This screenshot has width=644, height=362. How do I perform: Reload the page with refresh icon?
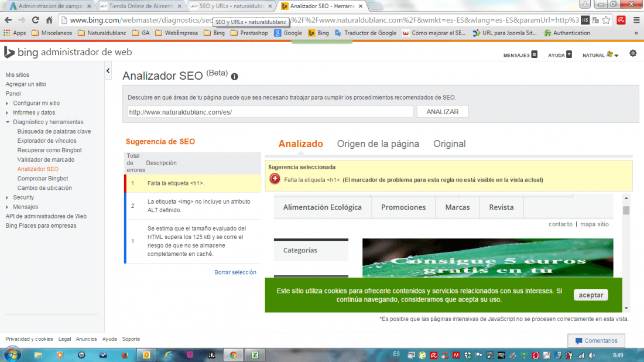click(35, 20)
